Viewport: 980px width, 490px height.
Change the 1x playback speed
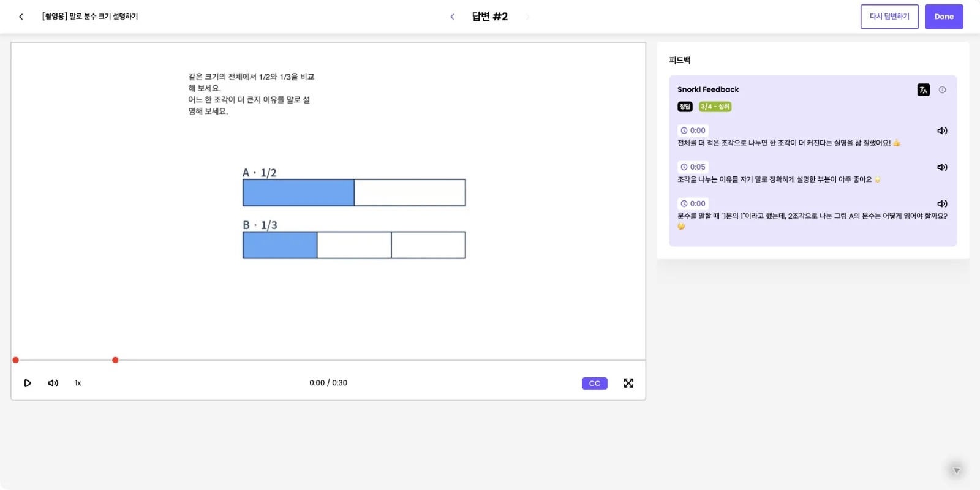[78, 383]
